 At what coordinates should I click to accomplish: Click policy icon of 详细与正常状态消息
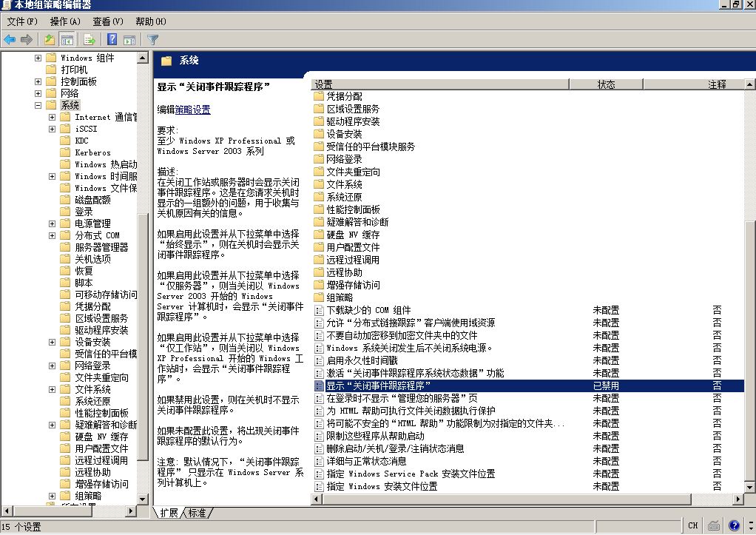coord(319,461)
